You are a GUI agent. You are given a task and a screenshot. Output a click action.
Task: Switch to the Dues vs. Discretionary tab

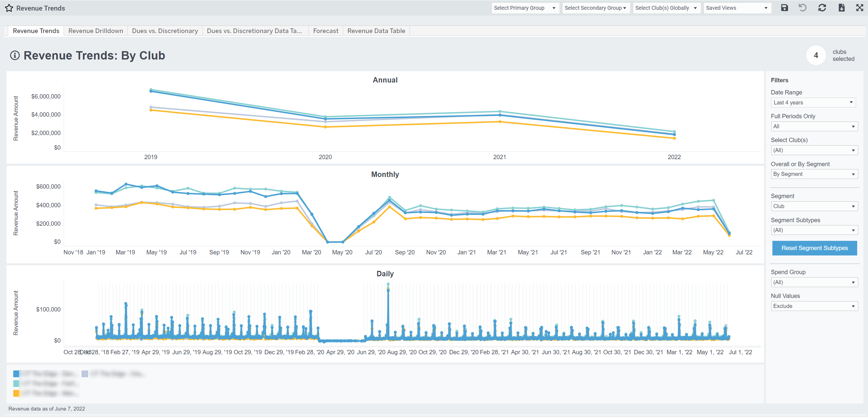164,31
